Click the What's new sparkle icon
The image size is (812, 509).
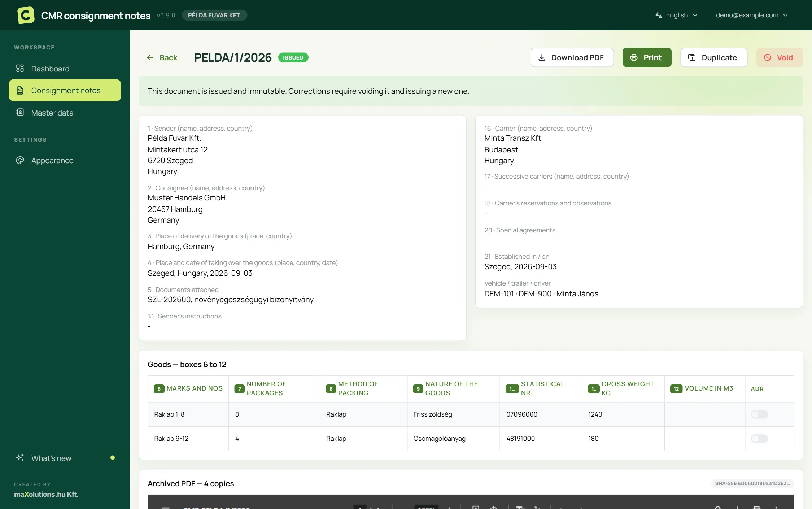click(x=20, y=458)
